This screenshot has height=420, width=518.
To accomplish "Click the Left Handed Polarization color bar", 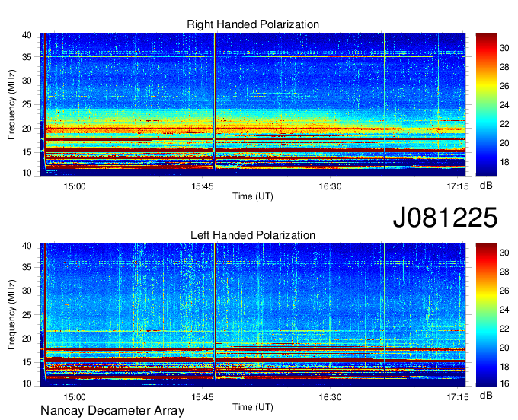I will click(x=486, y=315).
